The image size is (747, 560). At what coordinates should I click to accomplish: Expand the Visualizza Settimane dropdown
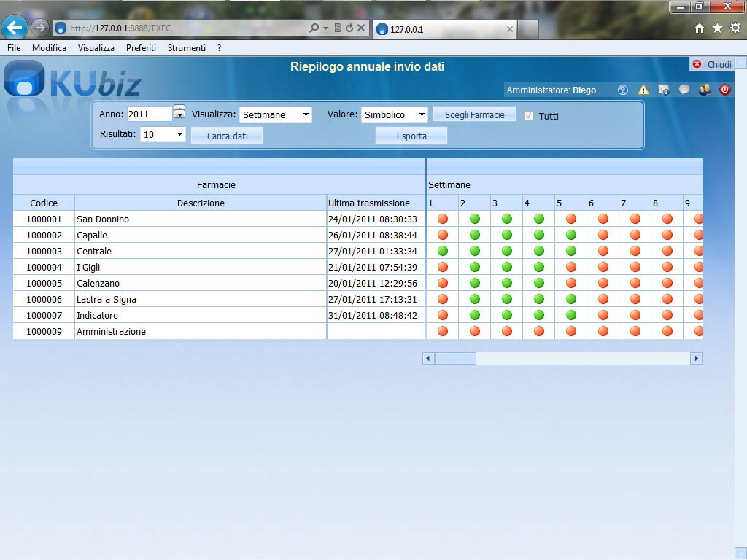pyautogui.click(x=276, y=115)
